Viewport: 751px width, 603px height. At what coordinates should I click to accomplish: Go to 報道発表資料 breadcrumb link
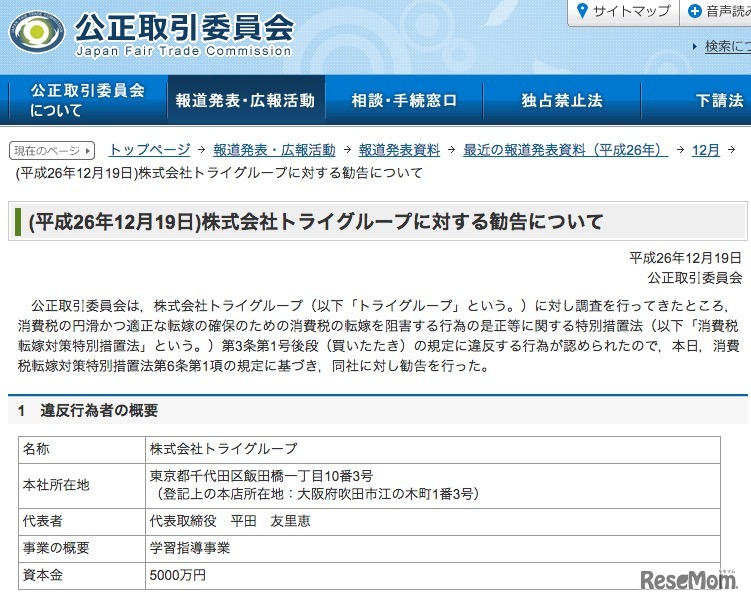click(399, 150)
